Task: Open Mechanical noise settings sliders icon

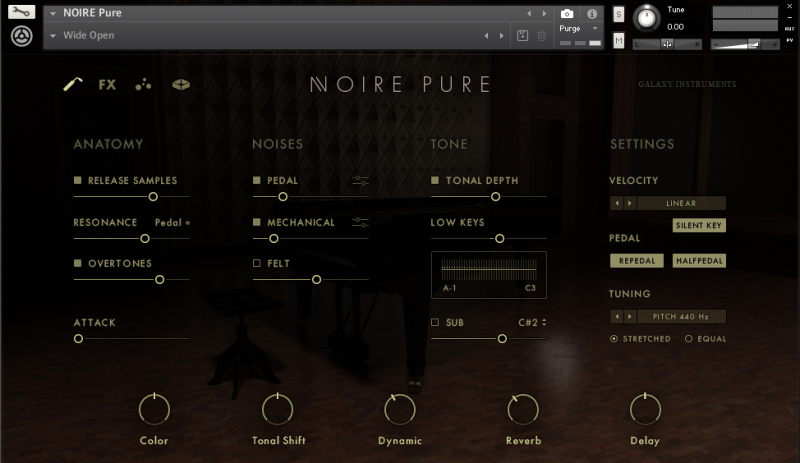Action: (360, 222)
